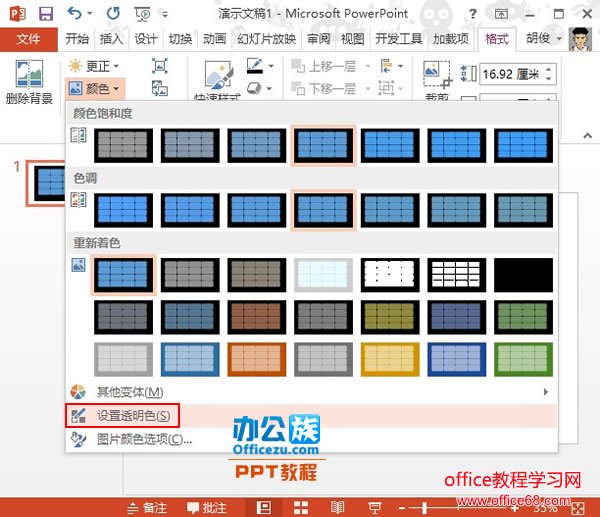
Task: Click the change picture icon
Action: point(160,88)
